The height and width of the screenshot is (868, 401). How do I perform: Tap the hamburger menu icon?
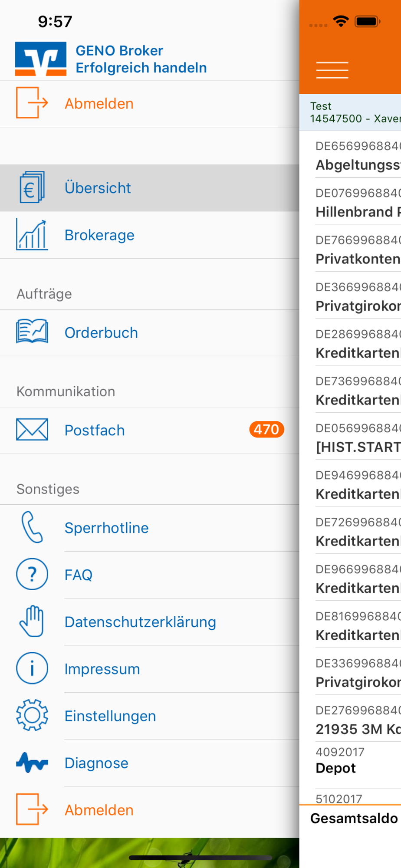click(x=332, y=70)
